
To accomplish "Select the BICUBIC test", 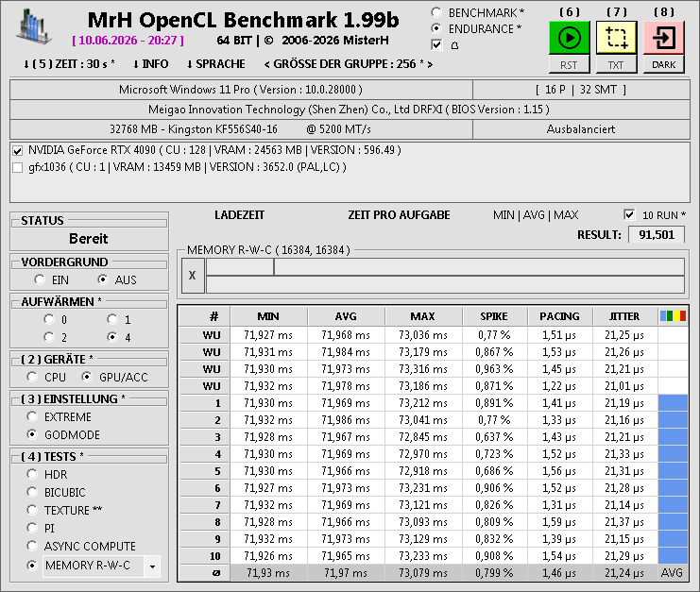I will click(x=32, y=492).
